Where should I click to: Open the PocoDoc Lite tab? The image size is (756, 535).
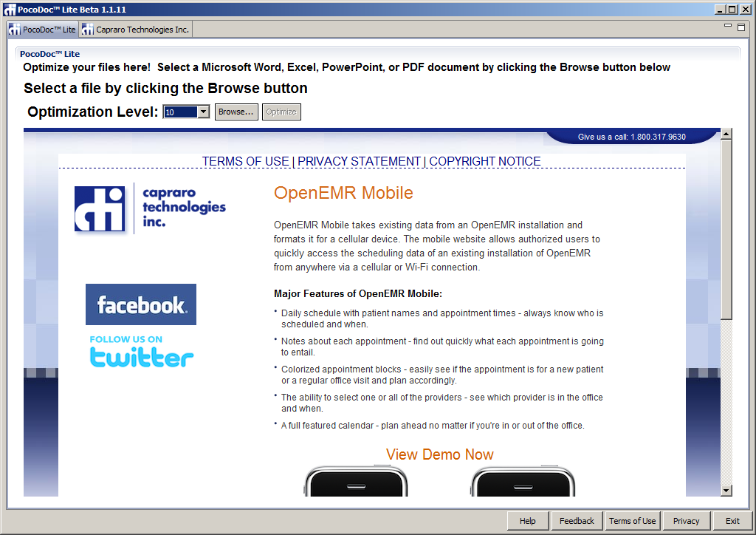[42, 30]
